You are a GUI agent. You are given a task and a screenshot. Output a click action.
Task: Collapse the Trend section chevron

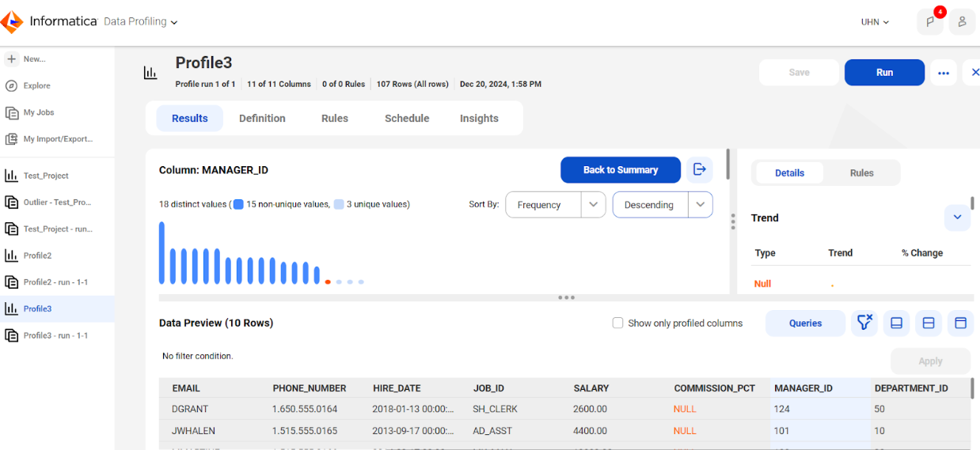point(957,217)
